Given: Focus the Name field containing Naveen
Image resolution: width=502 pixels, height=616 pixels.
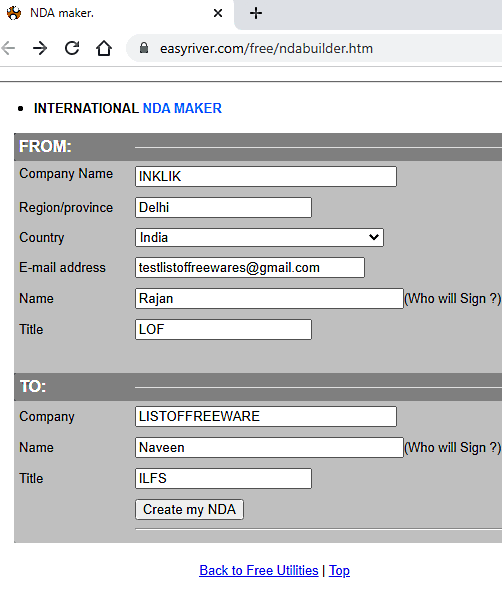Looking at the screenshot, I should (x=269, y=447).
